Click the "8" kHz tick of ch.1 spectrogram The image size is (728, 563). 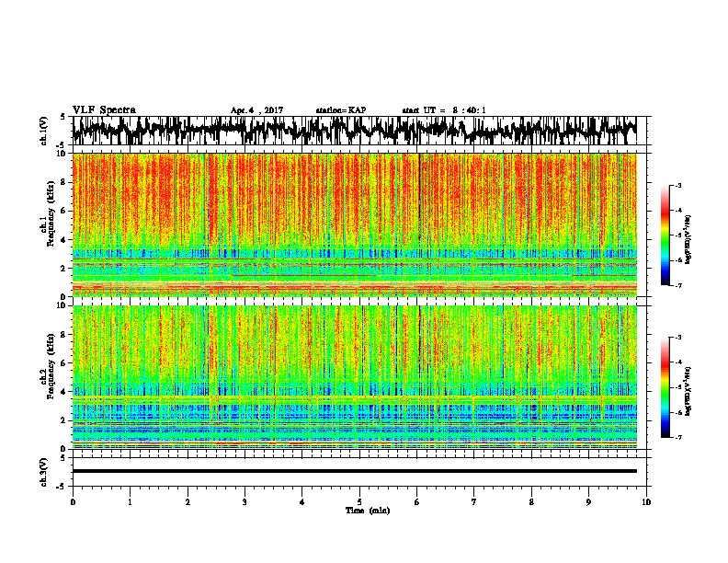[64, 182]
